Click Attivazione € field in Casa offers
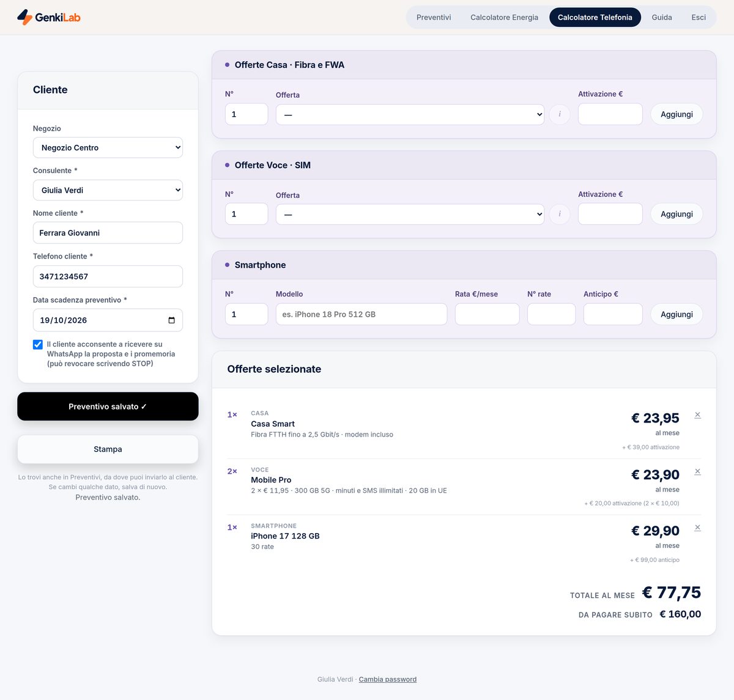Viewport: 734px width, 700px height. pyautogui.click(x=610, y=114)
